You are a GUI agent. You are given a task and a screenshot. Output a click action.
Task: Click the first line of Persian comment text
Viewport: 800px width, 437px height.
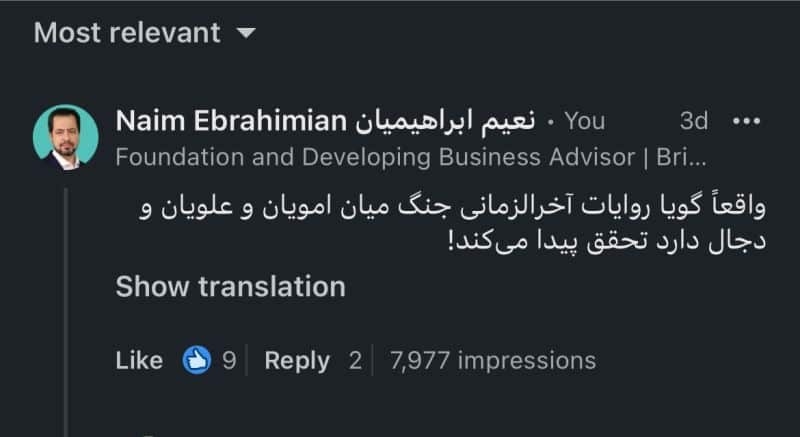coord(452,208)
